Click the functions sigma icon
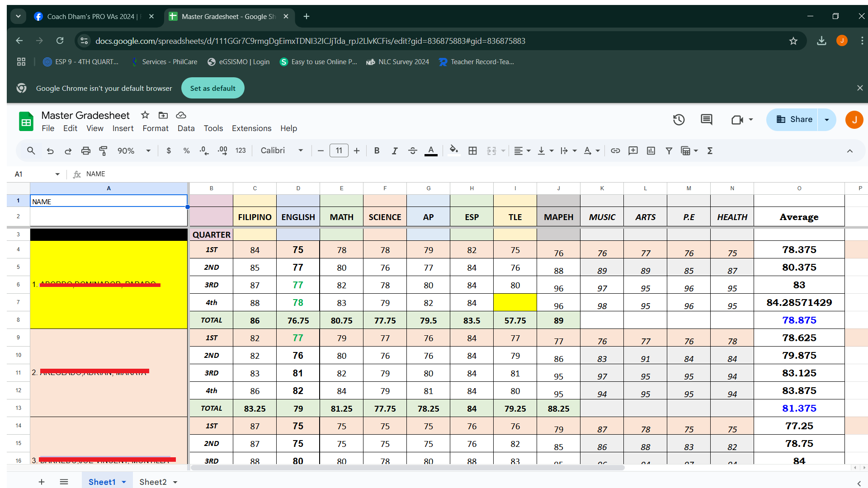Viewport: 868px width, 488px height. coord(710,151)
